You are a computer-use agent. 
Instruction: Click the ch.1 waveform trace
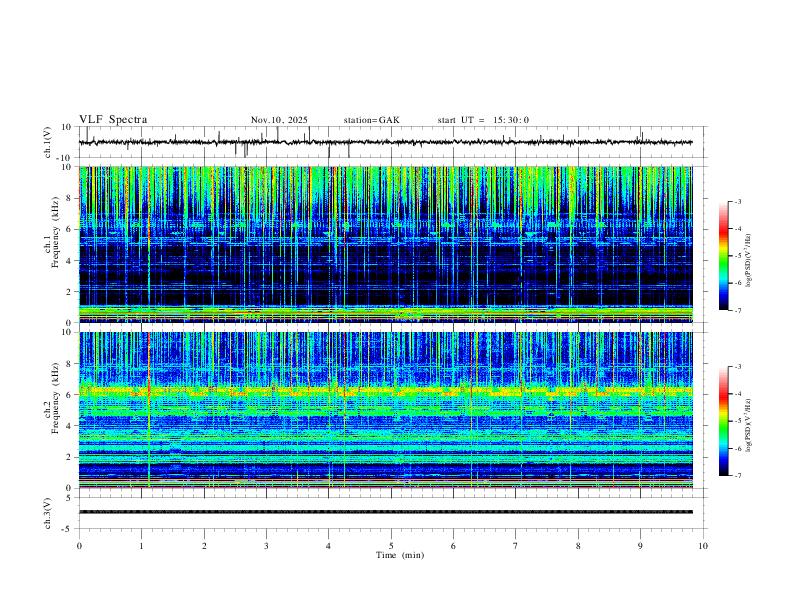386,142
